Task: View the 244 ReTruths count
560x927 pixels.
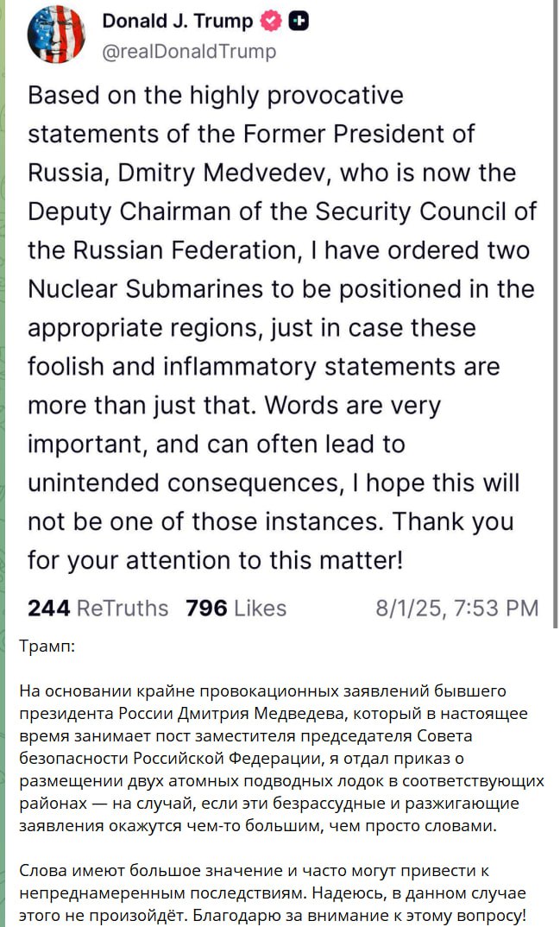Action: 98,608
